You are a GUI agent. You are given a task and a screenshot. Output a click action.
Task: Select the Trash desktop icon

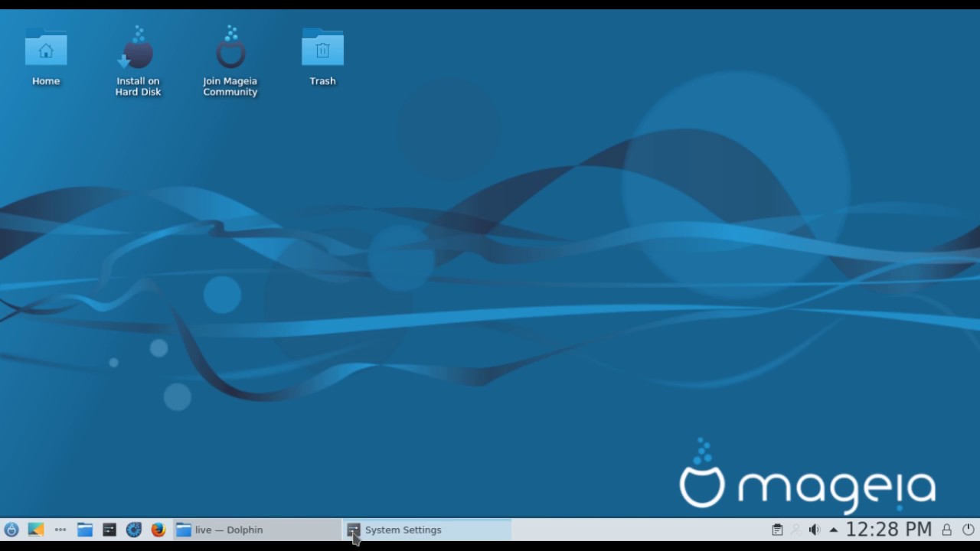(x=322, y=57)
